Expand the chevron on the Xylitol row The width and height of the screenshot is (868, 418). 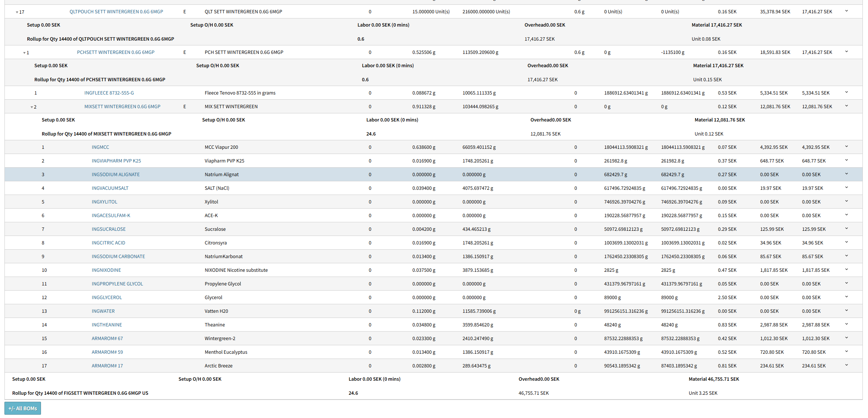point(846,201)
